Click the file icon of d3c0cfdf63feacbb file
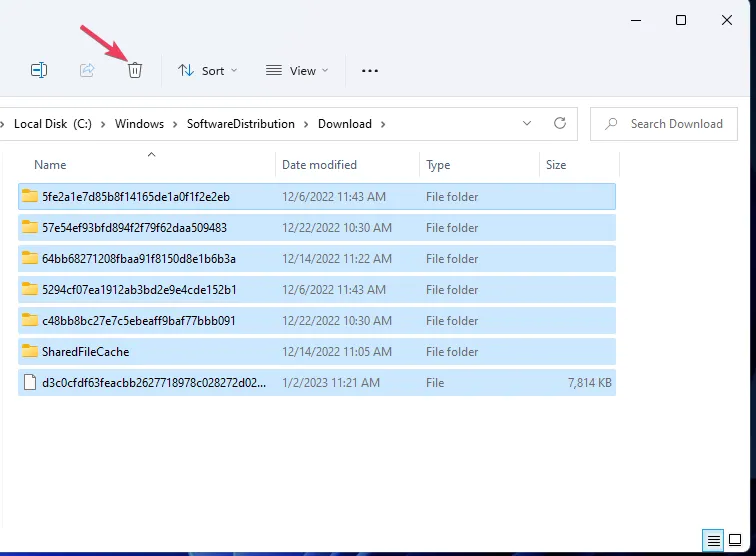The image size is (756, 556). click(x=30, y=382)
